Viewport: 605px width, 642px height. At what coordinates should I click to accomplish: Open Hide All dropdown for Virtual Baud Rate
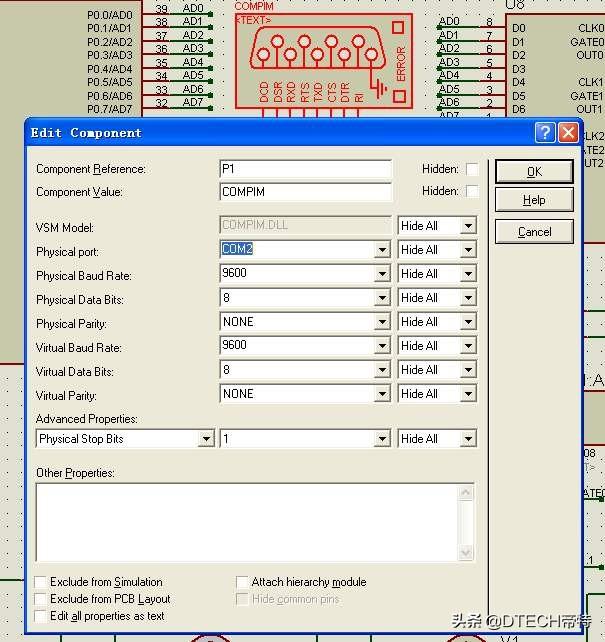pyautogui.click(x=468, y=346)
